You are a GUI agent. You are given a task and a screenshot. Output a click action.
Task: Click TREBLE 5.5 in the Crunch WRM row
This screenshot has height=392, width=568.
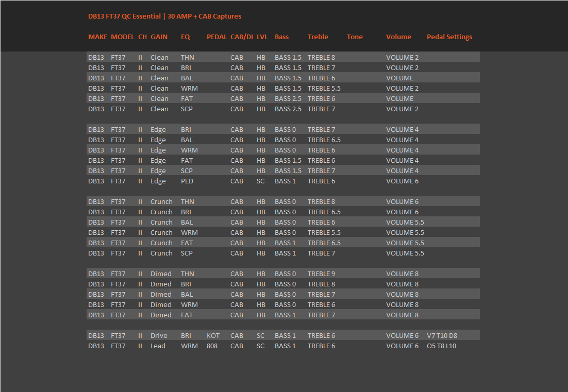coord(324,232)
